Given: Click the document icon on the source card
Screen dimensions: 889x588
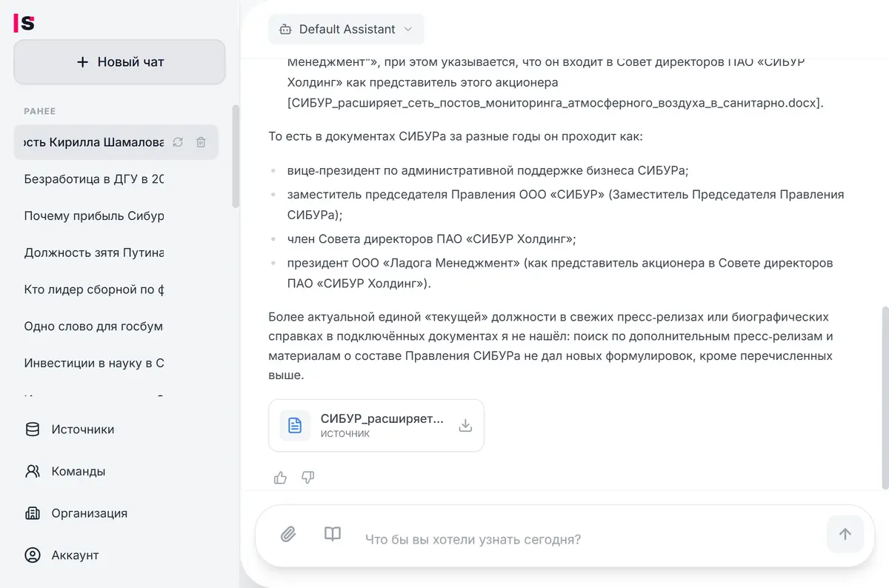Looking at the screenshot, I should pyautogui.click(x=294, y=425).
